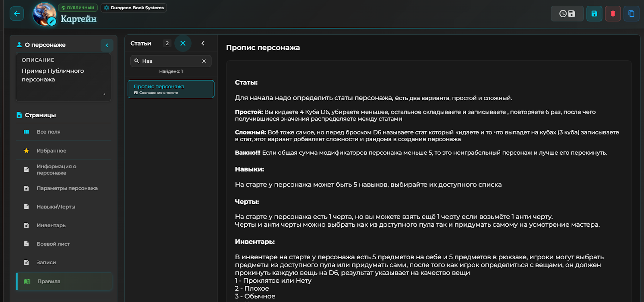644x302 pixels.
Task: Clear the search text with X
Action: 204,61
